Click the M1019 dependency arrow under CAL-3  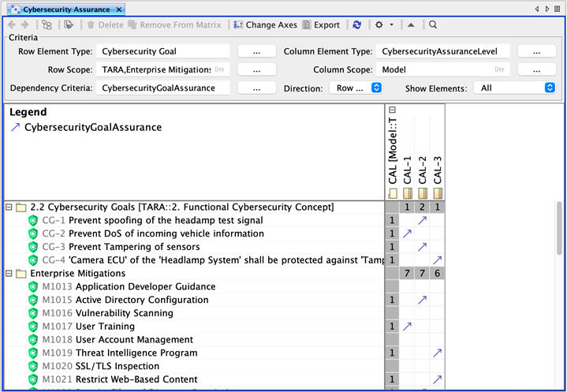coord(437,353)
